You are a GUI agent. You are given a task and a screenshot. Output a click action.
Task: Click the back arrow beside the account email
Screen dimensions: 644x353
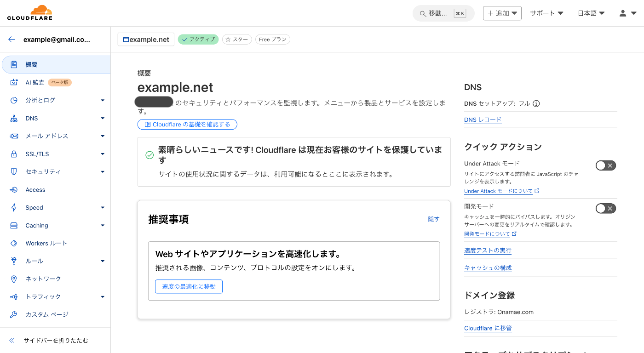12,40
